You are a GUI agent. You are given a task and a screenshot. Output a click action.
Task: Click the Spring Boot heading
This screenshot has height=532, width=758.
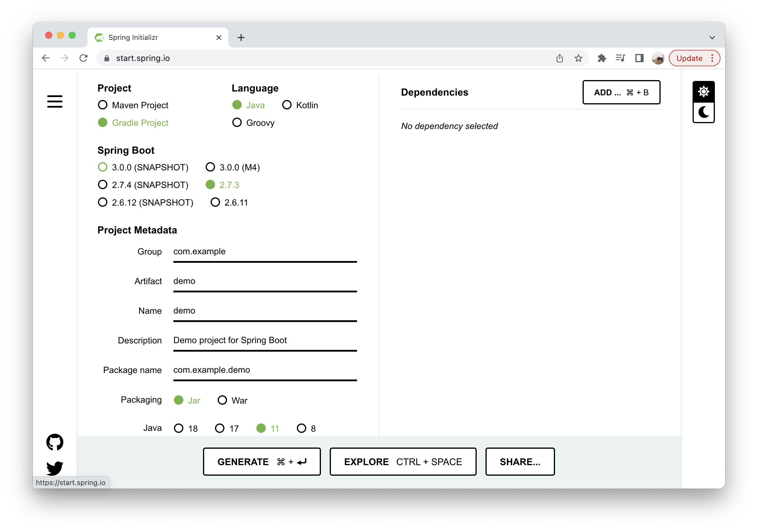(126, 150)
